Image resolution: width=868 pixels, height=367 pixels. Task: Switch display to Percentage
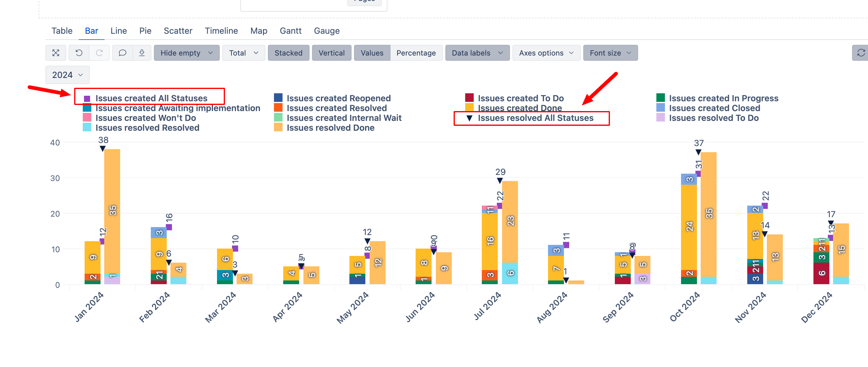(x=416, y=53)
